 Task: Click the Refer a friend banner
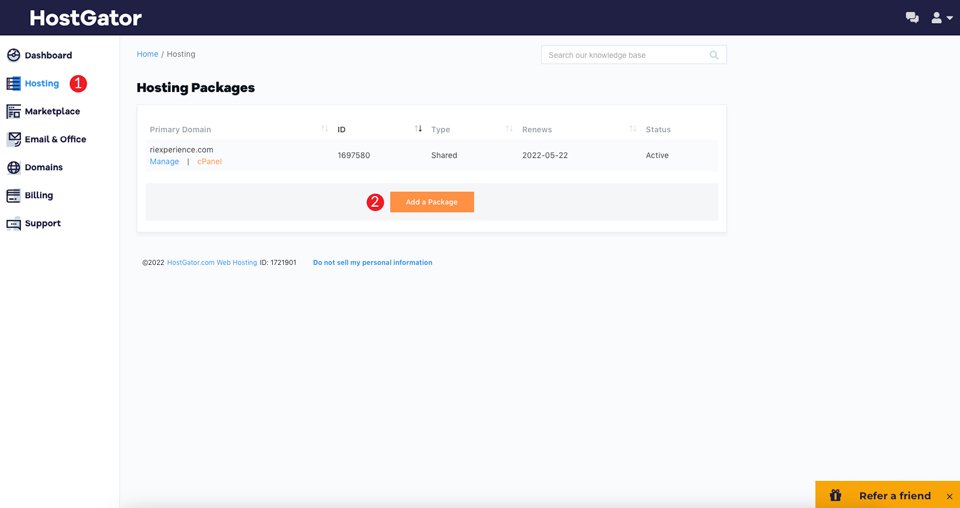coord(887,495)
